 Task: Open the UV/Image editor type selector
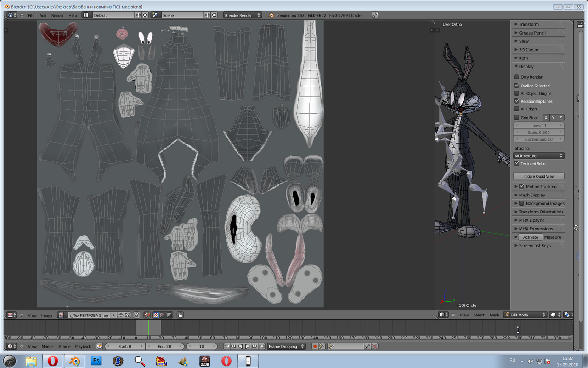point(12,315)
